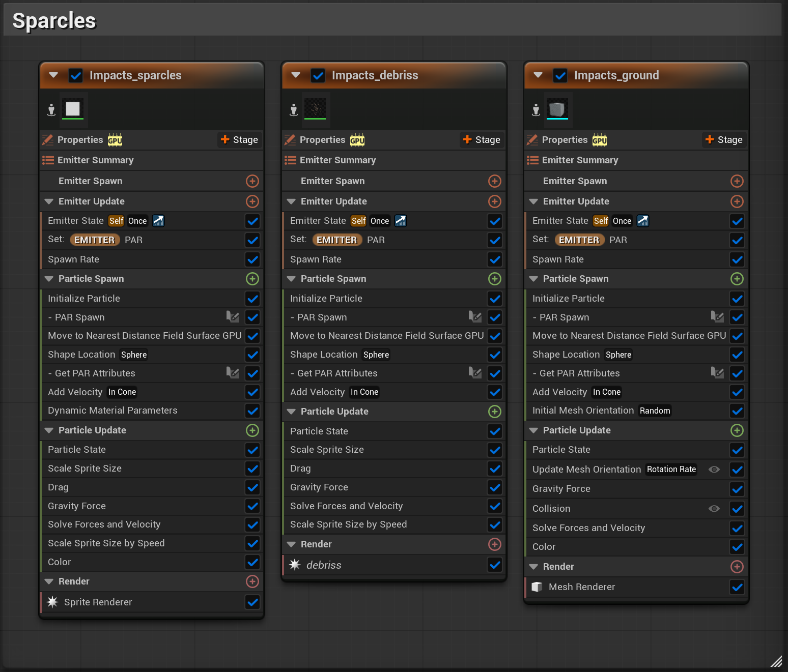The height and width of the screenshot is (672, 788).
Task: Collapse the Impacts_debriss emitter node
Action: pyautogui.click(x=296, y=75)
